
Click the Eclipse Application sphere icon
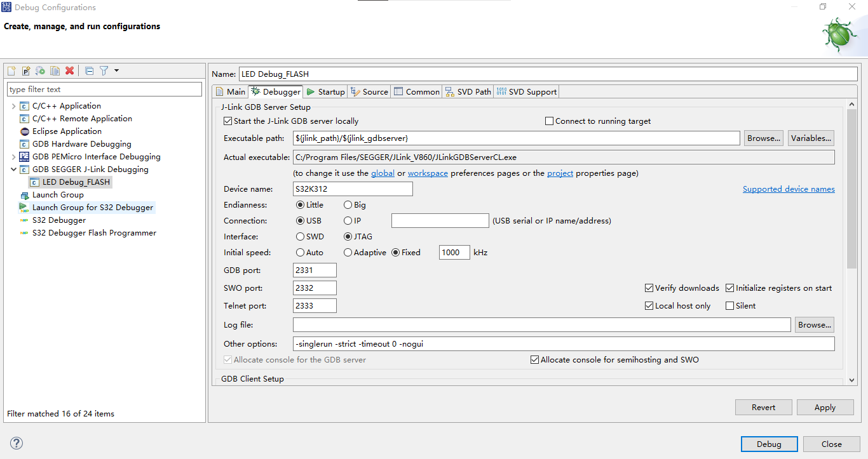(25, 131)
